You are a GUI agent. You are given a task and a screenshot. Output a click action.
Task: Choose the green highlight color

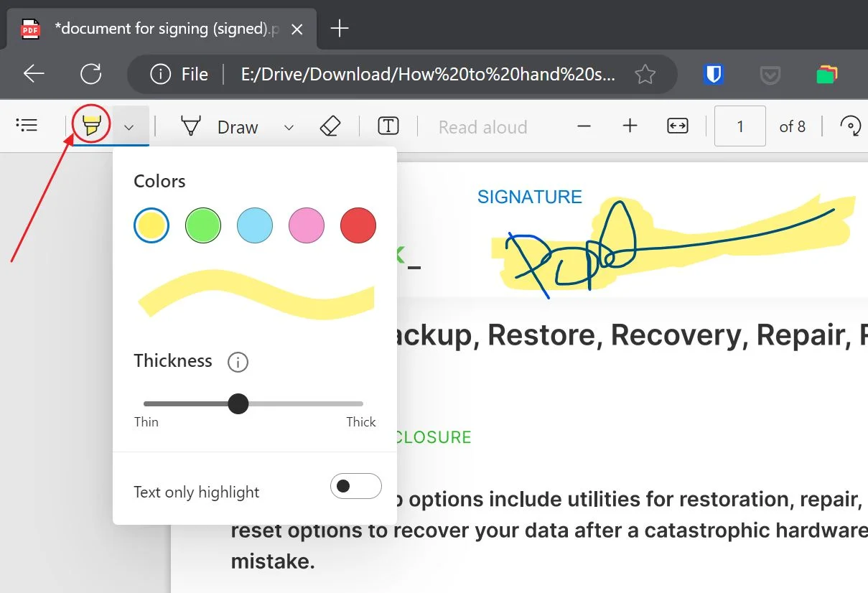point(203,225)
